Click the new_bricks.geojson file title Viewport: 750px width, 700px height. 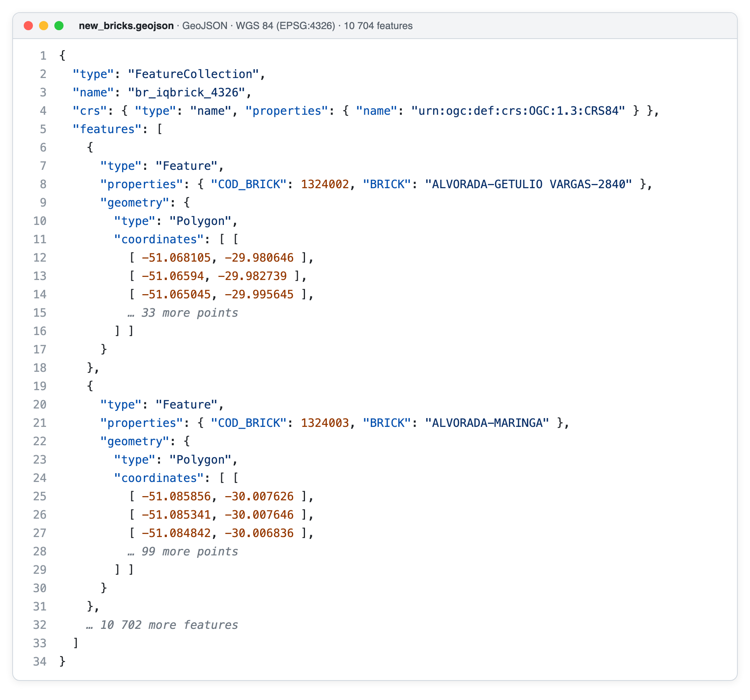(x=126, y=26)
